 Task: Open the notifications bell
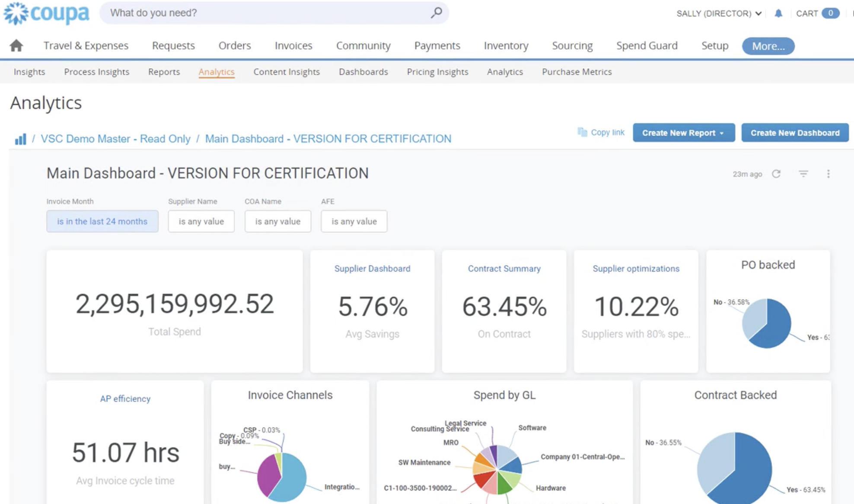(778, 13)
